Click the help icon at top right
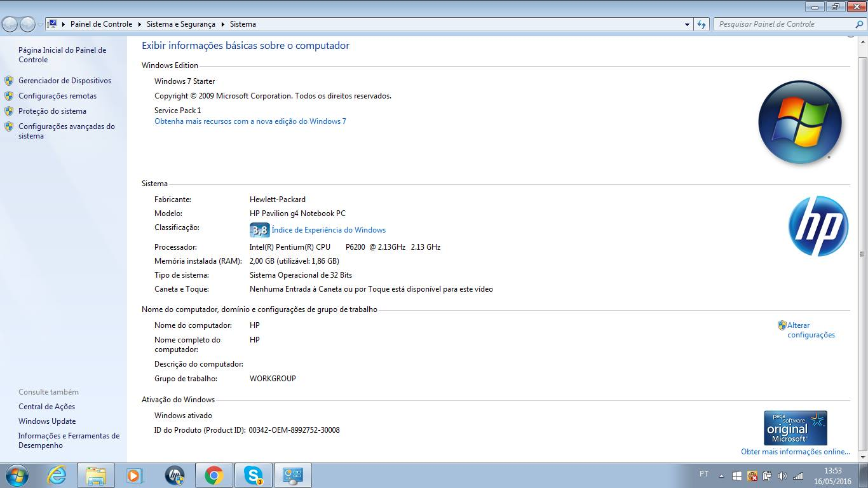868x488 pixels. 851,36
